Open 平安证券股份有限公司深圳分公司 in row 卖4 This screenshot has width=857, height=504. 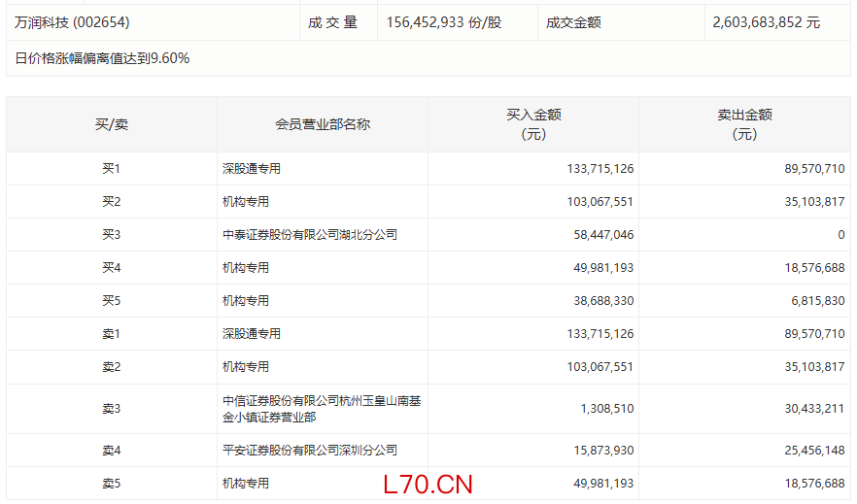pyautogui.click(x=310, y=451)
